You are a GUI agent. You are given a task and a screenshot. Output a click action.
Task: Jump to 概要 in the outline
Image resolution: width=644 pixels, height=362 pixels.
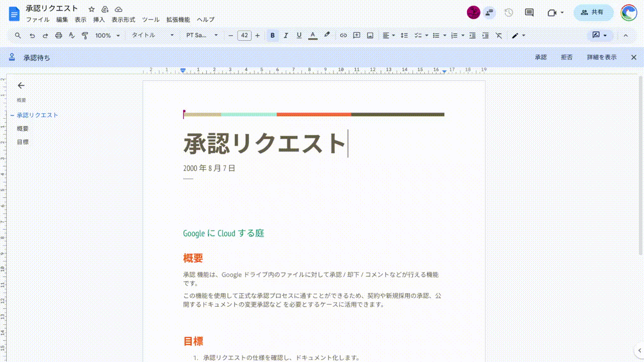click(x=23, y=129)
